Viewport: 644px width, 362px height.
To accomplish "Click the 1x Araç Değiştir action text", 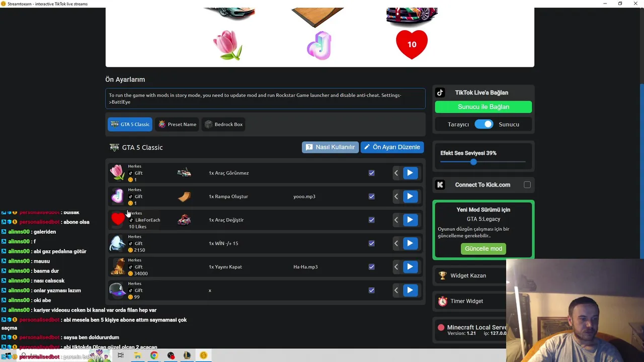I will [226, 220].
